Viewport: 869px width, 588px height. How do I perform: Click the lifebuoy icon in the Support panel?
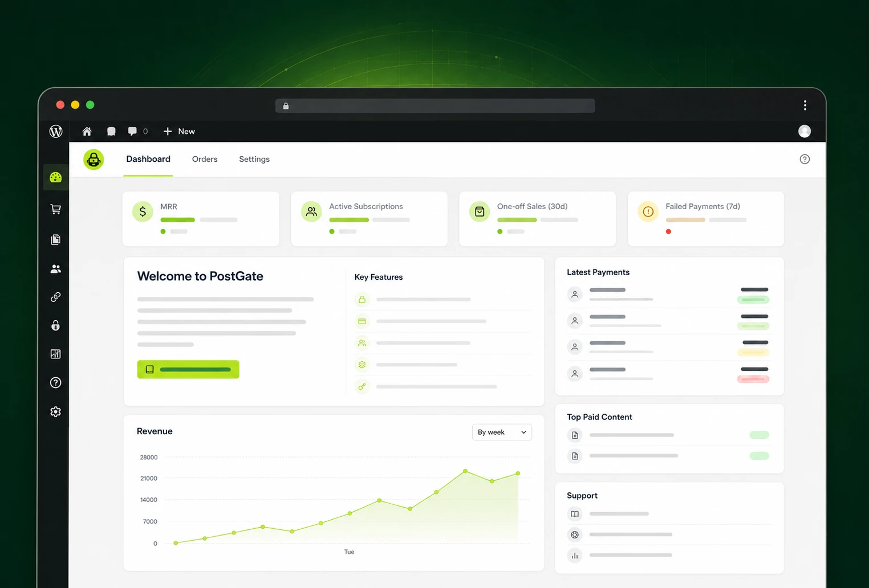pos(575,534)
